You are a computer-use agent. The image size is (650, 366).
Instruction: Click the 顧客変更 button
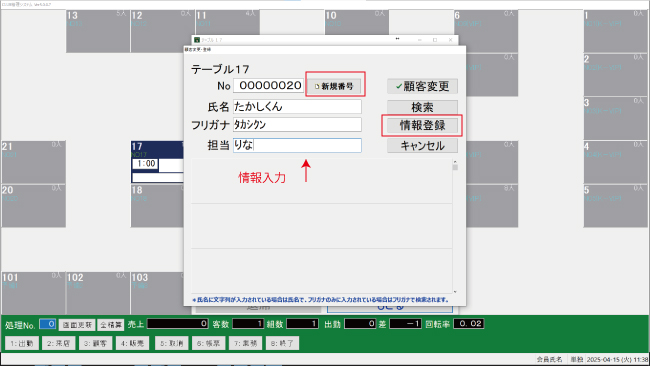pyautogui.click(x=422, y=86)
